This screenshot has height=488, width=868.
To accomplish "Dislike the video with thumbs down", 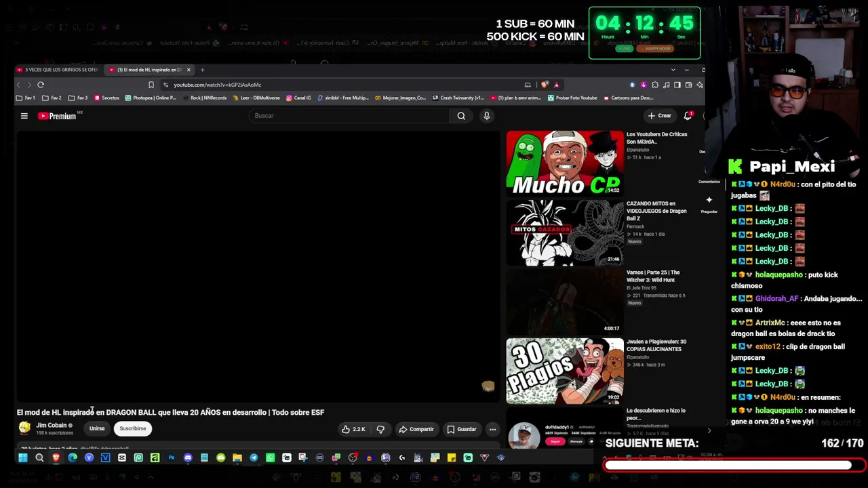I will pos(380,429).
